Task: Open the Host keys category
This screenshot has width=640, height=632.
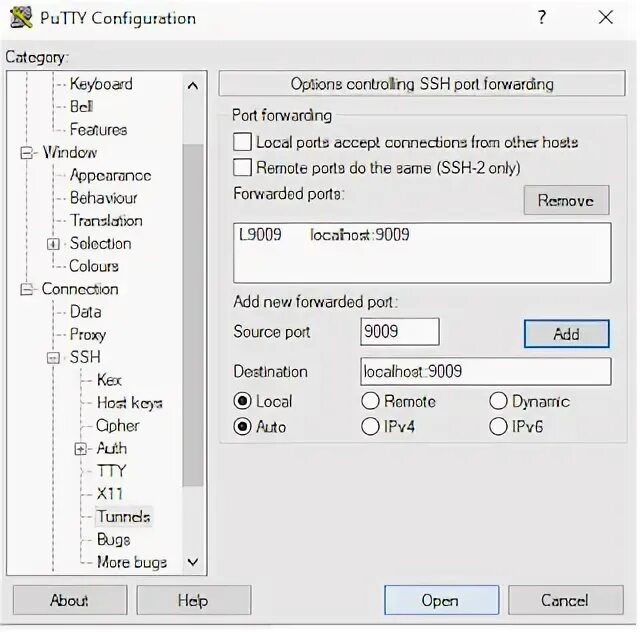Action: pyautogui.click(x=129, y=403)
